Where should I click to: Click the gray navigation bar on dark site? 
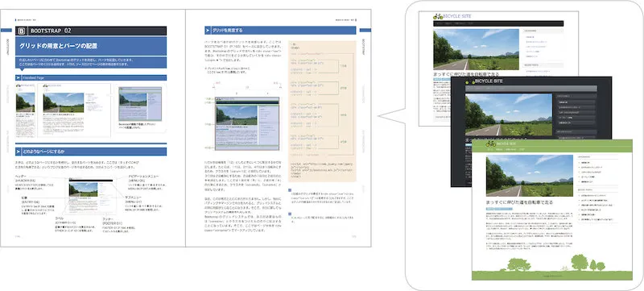(x=531, y=89)
